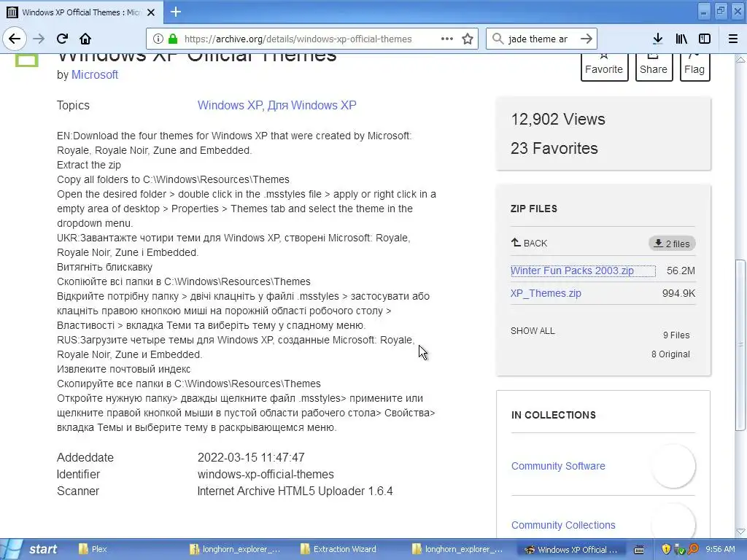The width and height of the screenshot is (747, 560).
Task: Switch to Extraction Wizard taskbar window
Action: point(338,549)
